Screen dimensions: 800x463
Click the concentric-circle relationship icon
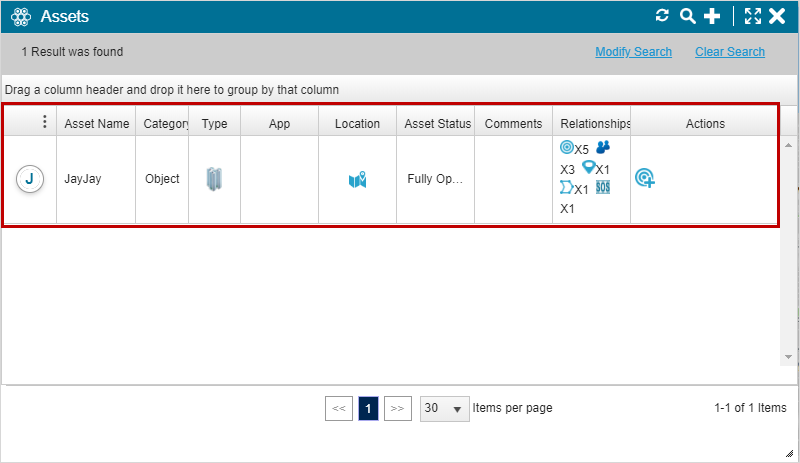567,148
